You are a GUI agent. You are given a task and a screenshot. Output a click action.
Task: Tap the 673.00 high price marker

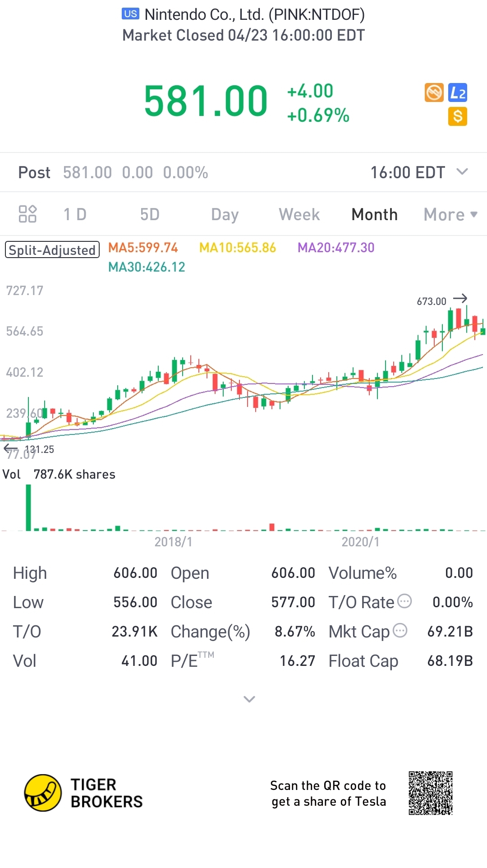[x=432, y=301]
